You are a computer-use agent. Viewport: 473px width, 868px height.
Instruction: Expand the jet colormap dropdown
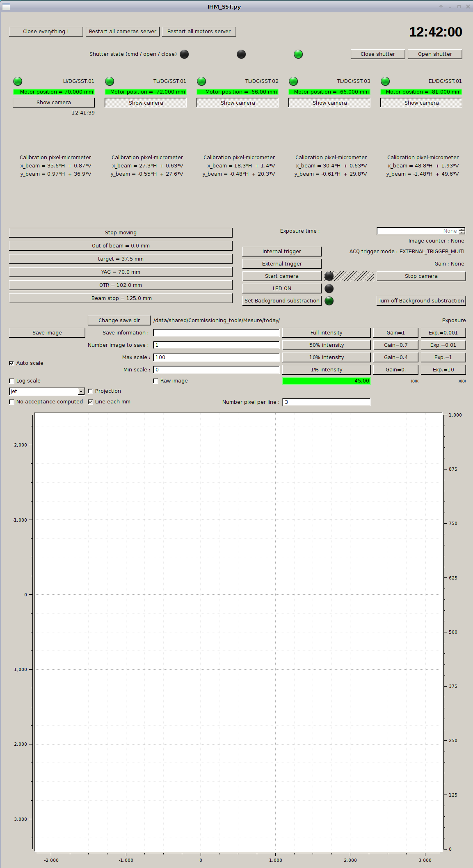81,392
